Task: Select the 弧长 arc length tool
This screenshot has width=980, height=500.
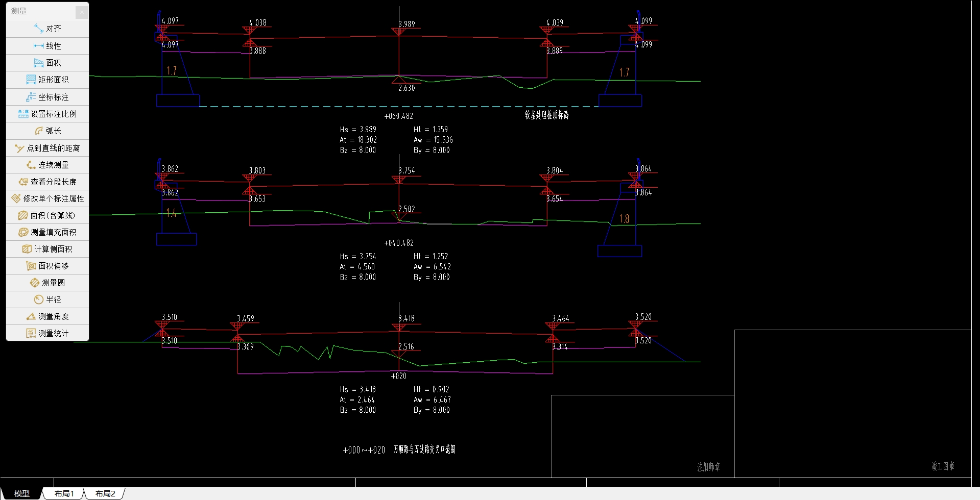Action: [47, 131]
